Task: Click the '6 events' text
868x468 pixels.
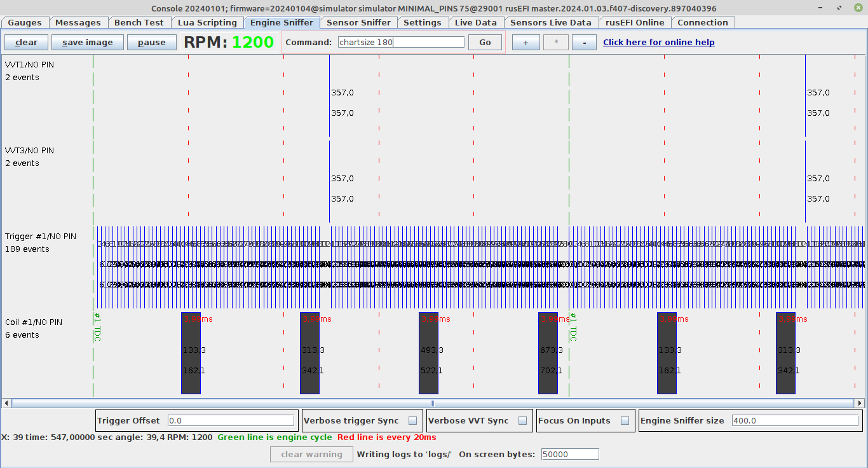Action: point(22,334)
